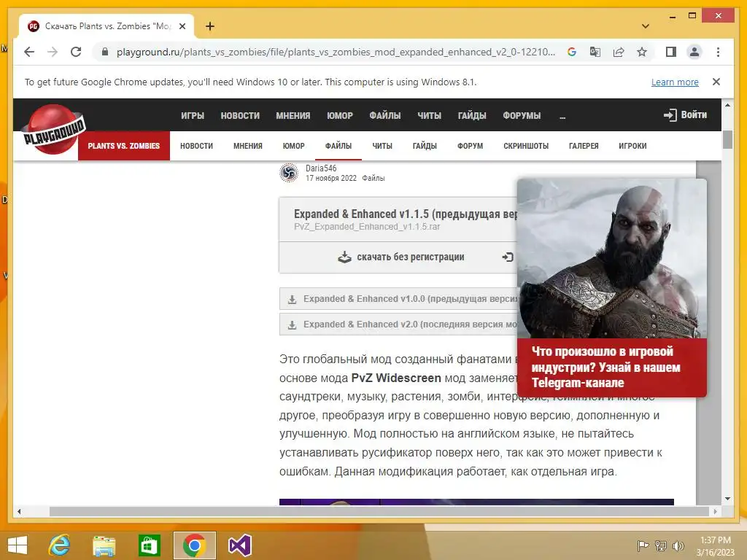Share this page icon
This screenshot has height=560, width=747.
pyautogui.click(x=619, y=52)
